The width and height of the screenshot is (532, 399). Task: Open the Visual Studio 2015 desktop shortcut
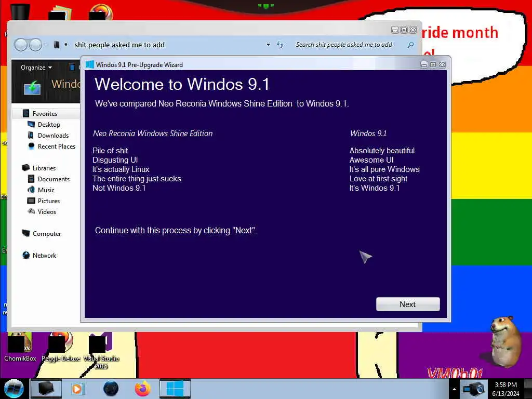101,351
